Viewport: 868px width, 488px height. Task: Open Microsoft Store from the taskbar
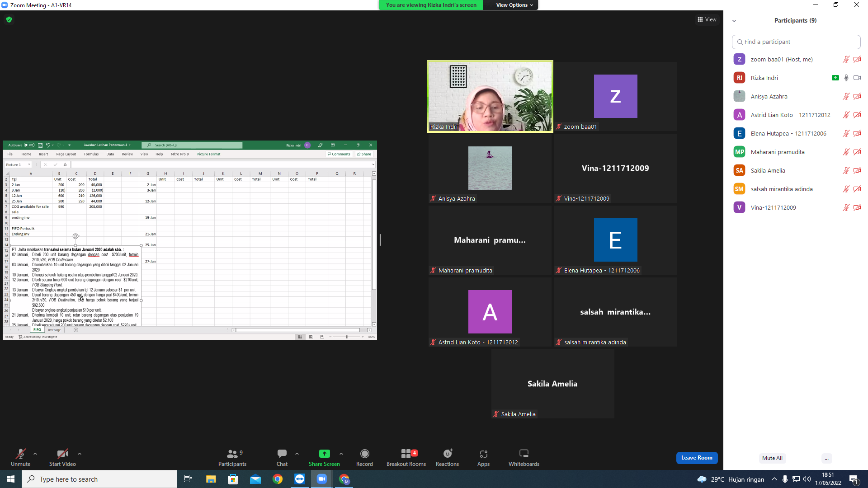(233, 479)
